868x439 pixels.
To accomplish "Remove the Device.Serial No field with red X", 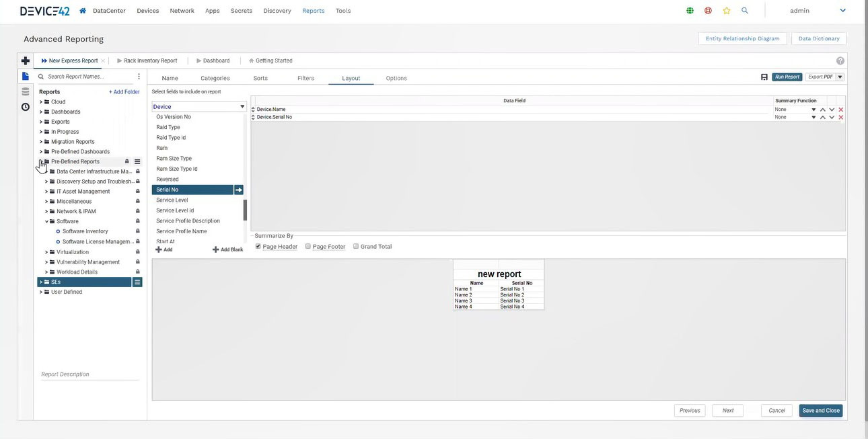I will 840,116.
